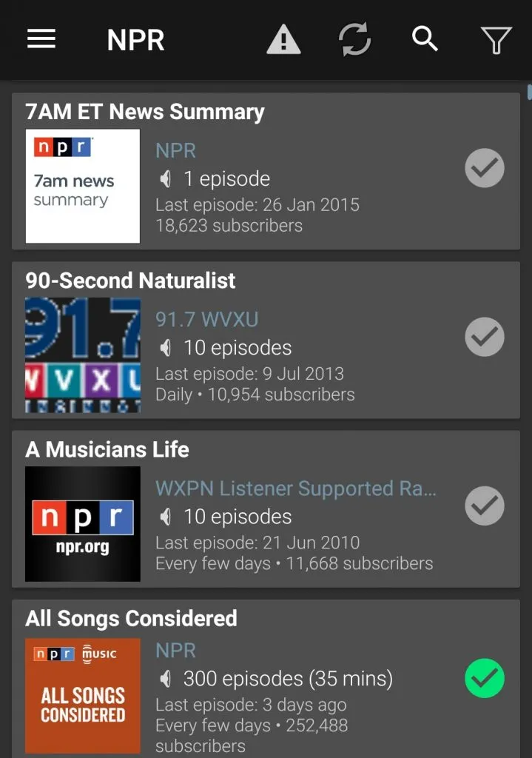The height and width of the screenshot is (758, 532).
Task: Click the list scrollbar handle
Action: (x=529, y=92)
